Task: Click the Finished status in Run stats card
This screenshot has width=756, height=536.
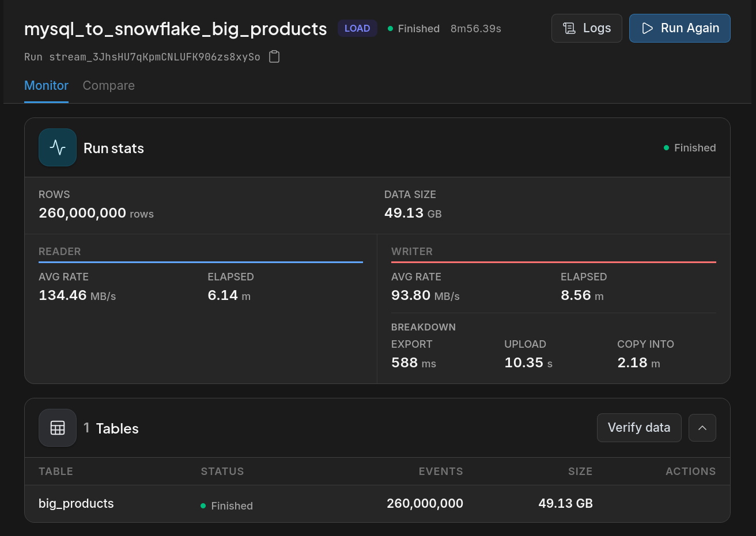Action: pos(690,148)
